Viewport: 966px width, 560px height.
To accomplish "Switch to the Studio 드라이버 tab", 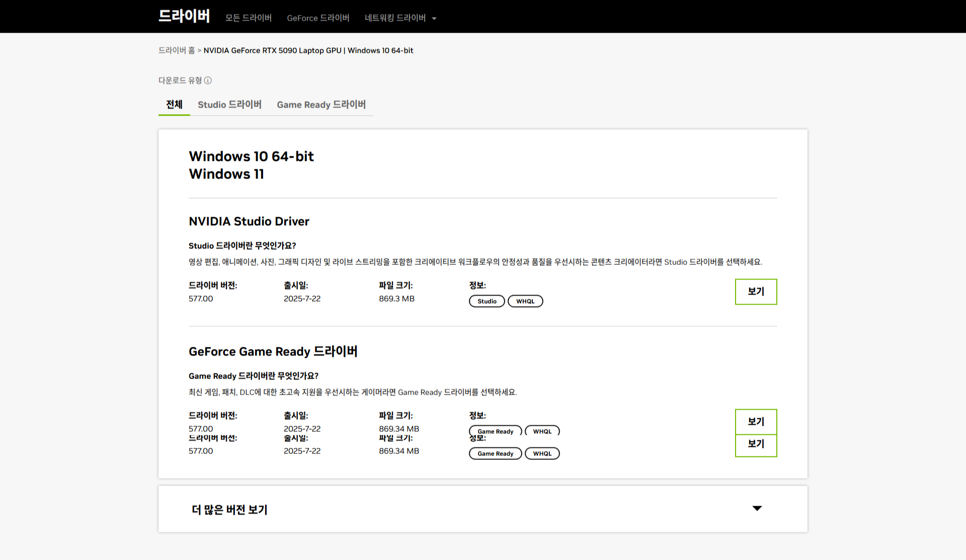I will (x=229, y=105).
